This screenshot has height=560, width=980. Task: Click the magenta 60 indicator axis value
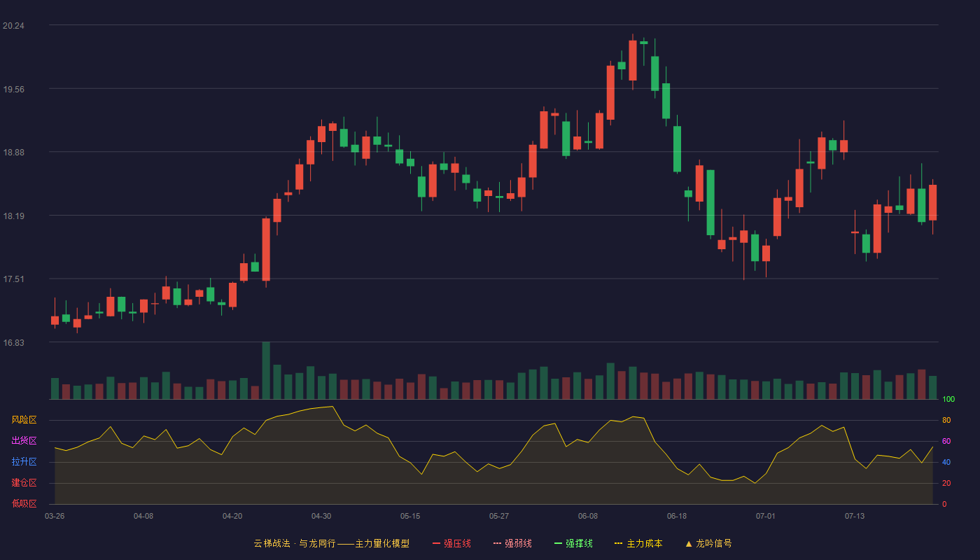tap(946, 441)
